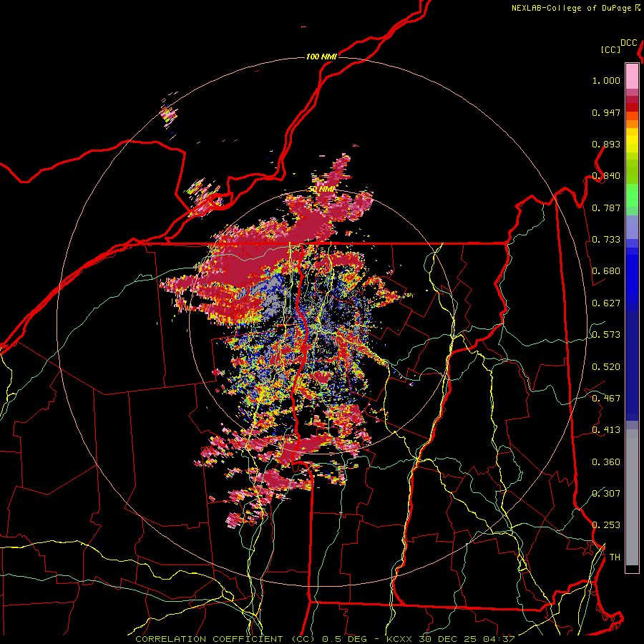
Task: Select the 0.787 legend value
Action: coord(606,208)
